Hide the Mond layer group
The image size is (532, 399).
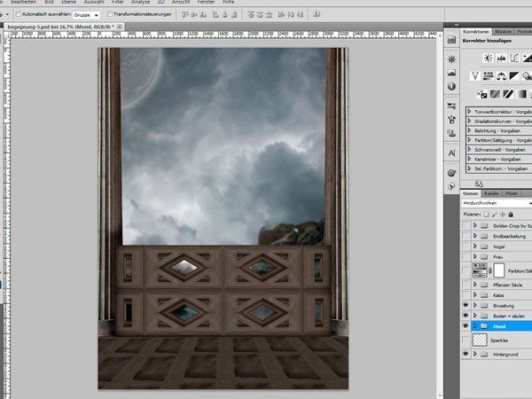click(x=465, y=326)
